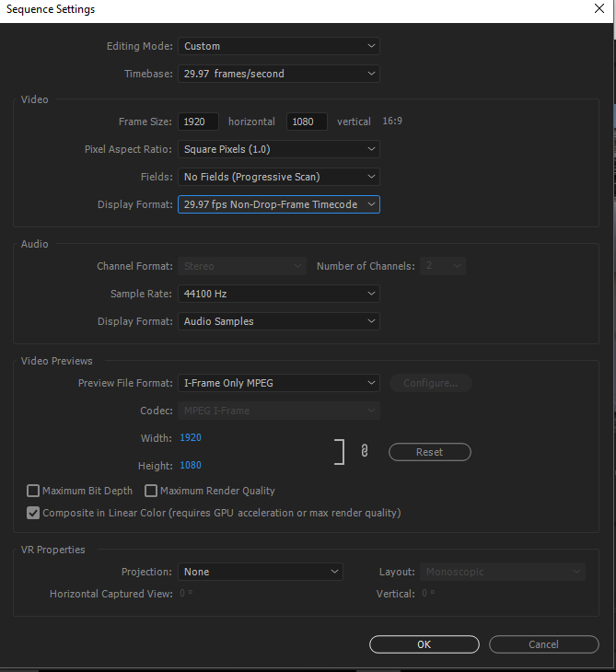Click the vertical frame size field
The height and width of the screenshot is (672, 616).
307,122
